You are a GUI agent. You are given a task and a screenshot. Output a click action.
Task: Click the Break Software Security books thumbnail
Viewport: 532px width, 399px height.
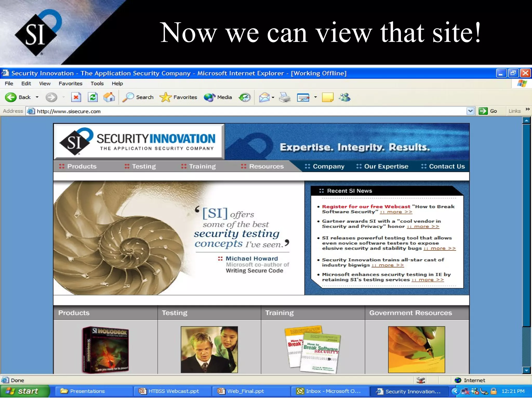tap(313, 349)
